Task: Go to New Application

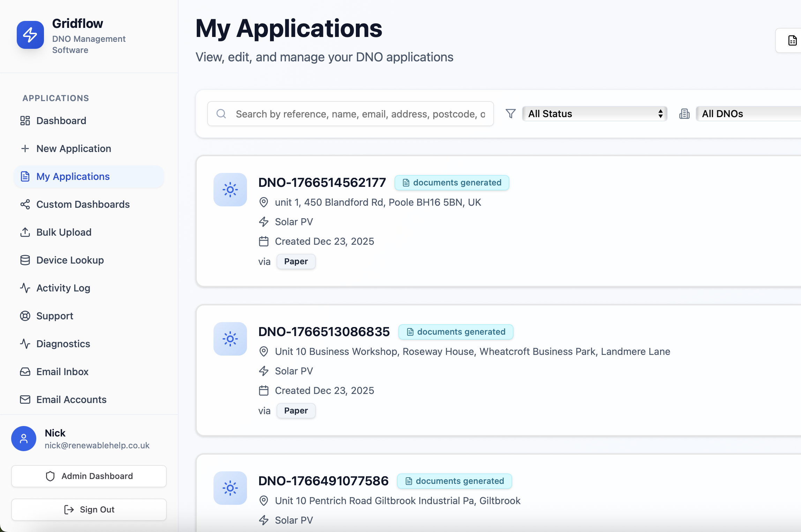Action: (x=73, y=149)
